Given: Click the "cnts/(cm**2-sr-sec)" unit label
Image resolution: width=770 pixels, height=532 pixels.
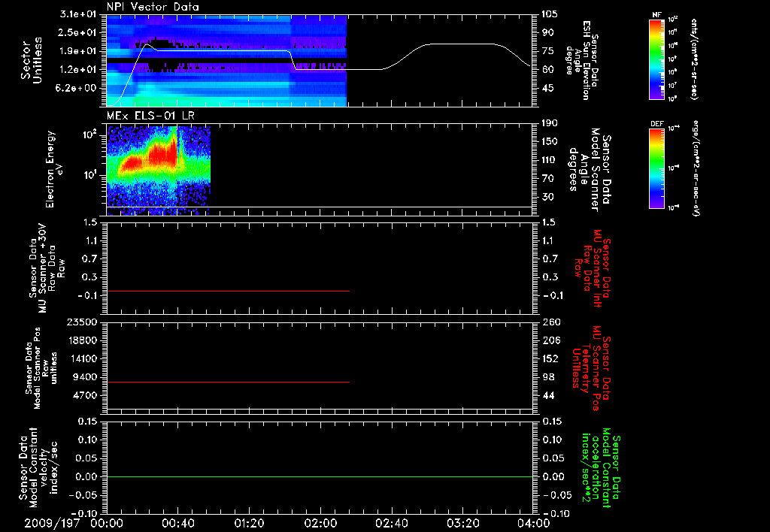Looking at the screenshot, I should (x=694, y=59).
